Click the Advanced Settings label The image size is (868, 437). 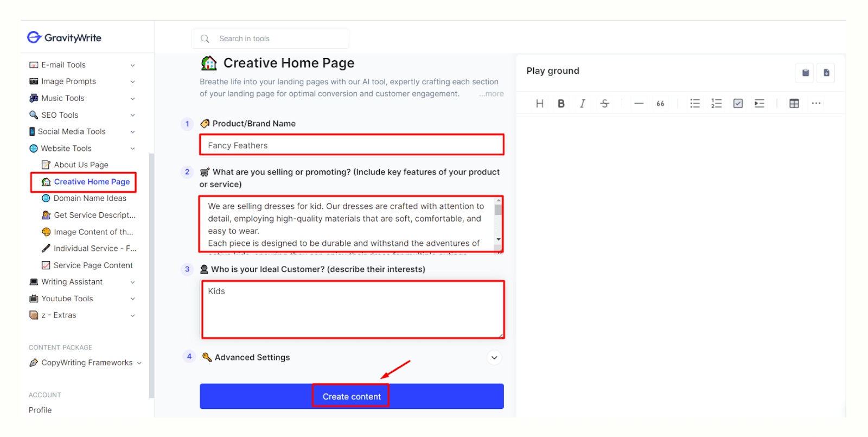coord(252,357)
